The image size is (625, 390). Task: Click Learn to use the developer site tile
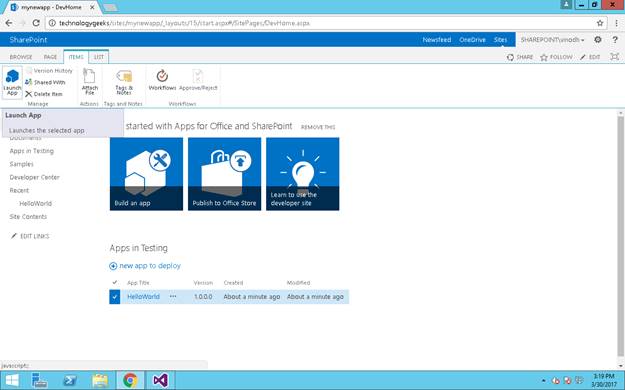pyautogui.click(x=303, y=174)
